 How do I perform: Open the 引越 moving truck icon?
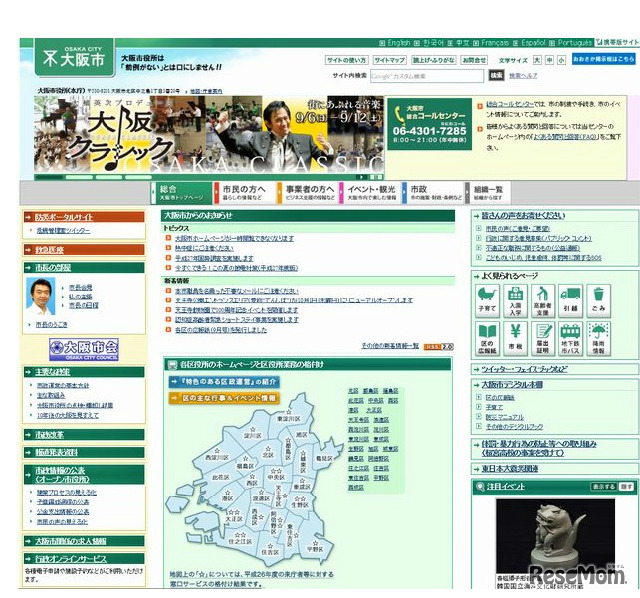[570, 300]
